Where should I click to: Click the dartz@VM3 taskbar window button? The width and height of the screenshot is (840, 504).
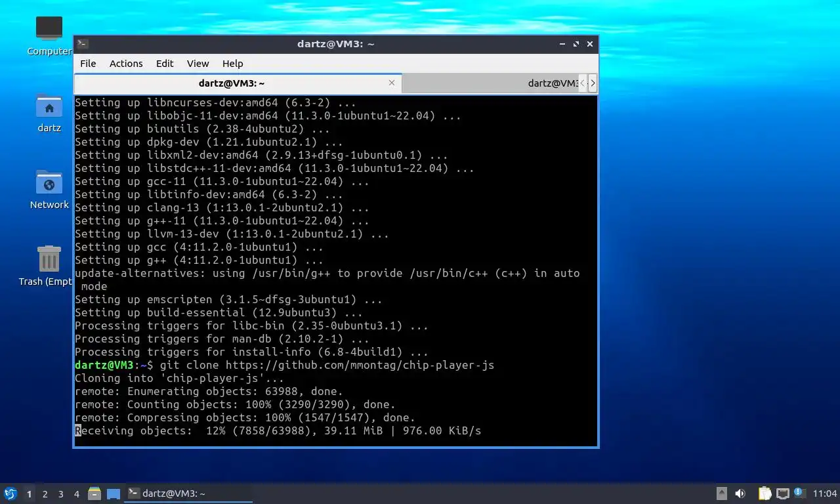pos(188,493)
